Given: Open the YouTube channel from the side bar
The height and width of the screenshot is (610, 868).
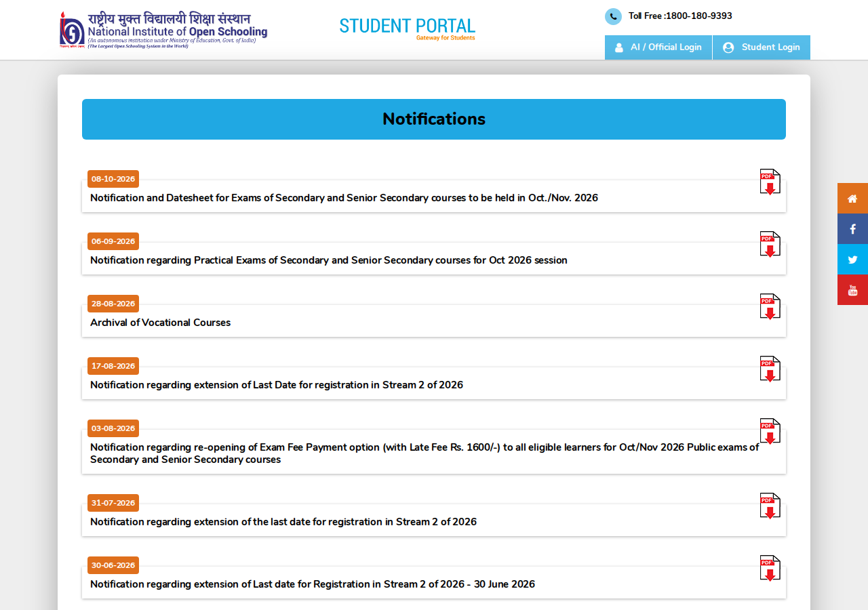Looking at the screenshot, I should (x=852, y=290).
